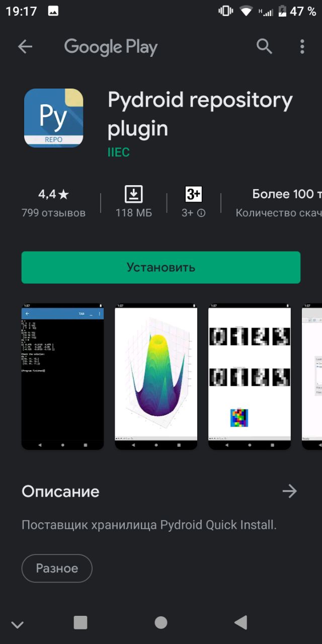This screenshot has height=644, width=322.
Task: Tap the Pydroid REPO app icon
Action: point(53,118)
